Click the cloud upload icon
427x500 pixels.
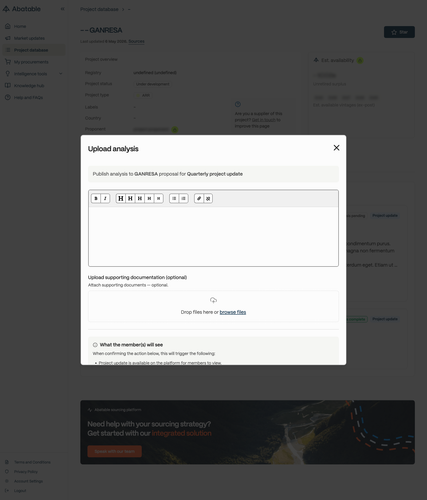tap(213, 300)
